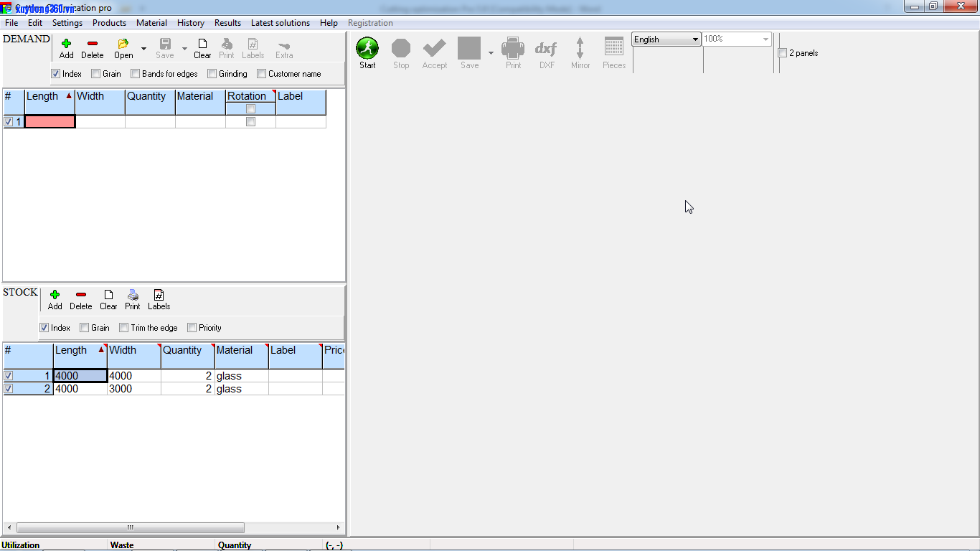Show the Pieces list
This screenshot has width=980, height=551.
pyautogui.click(x=614, y=53)
